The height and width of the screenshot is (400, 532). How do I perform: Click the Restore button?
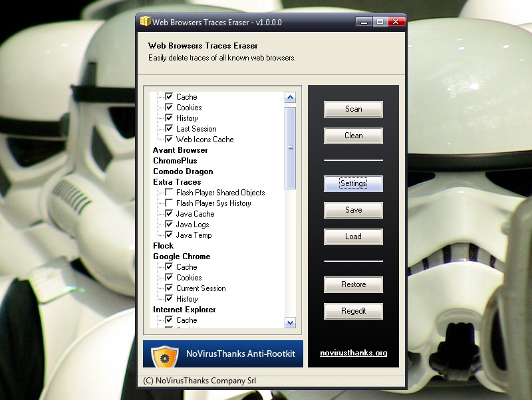coord(353,284)
